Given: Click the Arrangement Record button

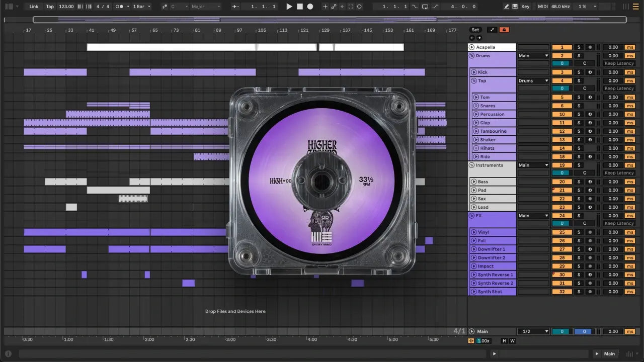Looking at the screenshot, I should click(310, 7).
